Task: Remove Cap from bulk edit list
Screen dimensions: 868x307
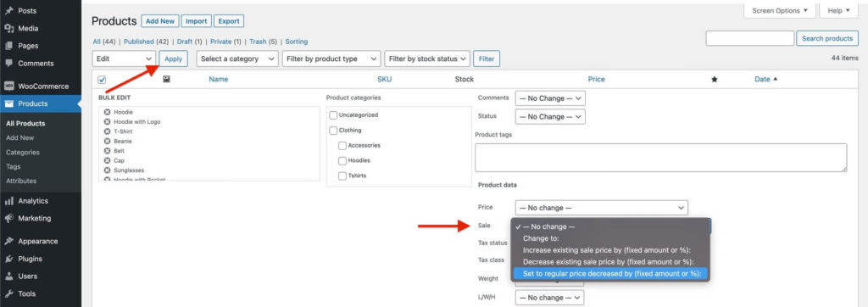Action: point(108,160)
